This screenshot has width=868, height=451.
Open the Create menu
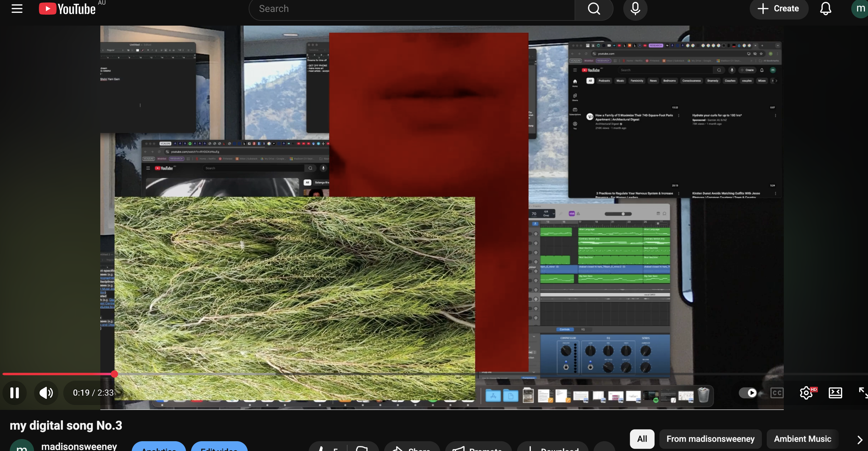click(x=779, y=9)
